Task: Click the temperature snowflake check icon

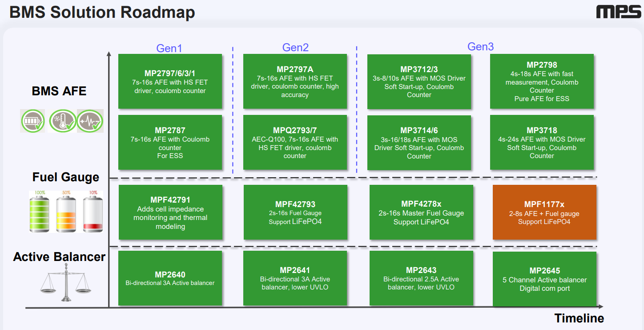Action: (x=62, y=121)
